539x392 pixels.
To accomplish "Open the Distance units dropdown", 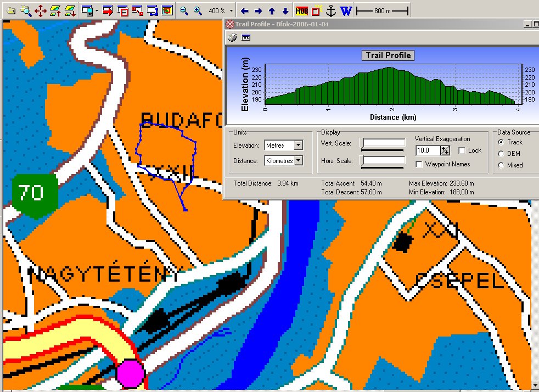I will point(299,160).
